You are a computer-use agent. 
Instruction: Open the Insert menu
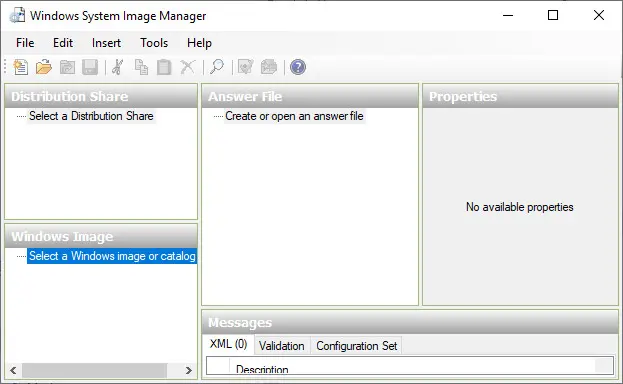pos(106,43)
